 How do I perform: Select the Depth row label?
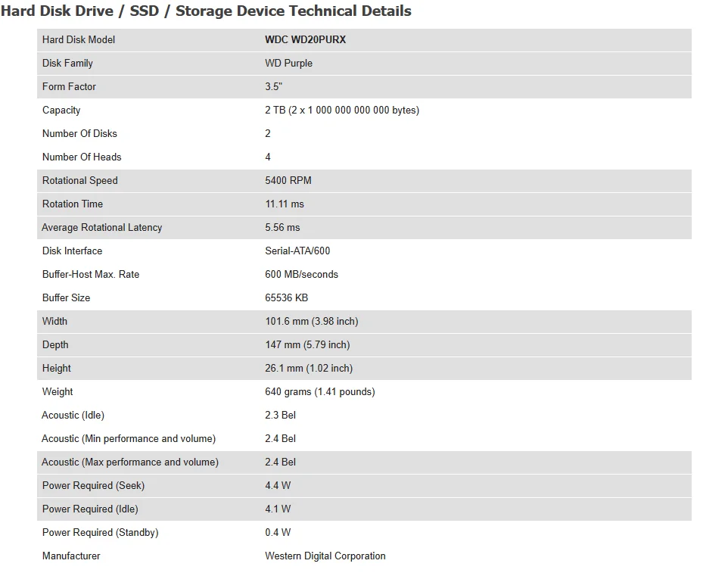point(55,344)
